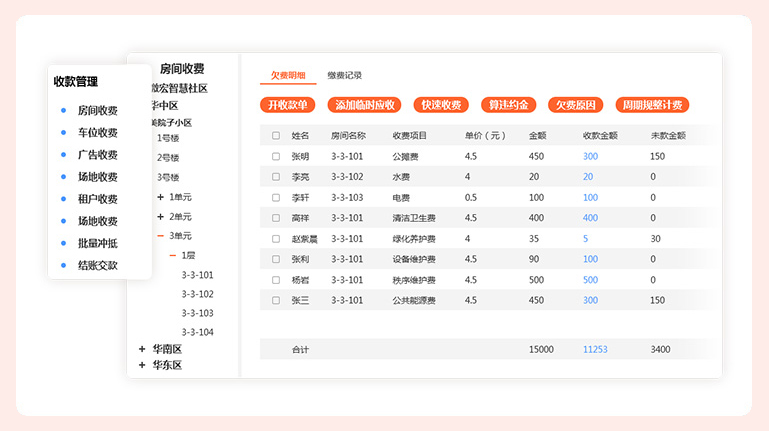Expand the 1单元 tree node

pyautogui.click(x=160, y=197)
